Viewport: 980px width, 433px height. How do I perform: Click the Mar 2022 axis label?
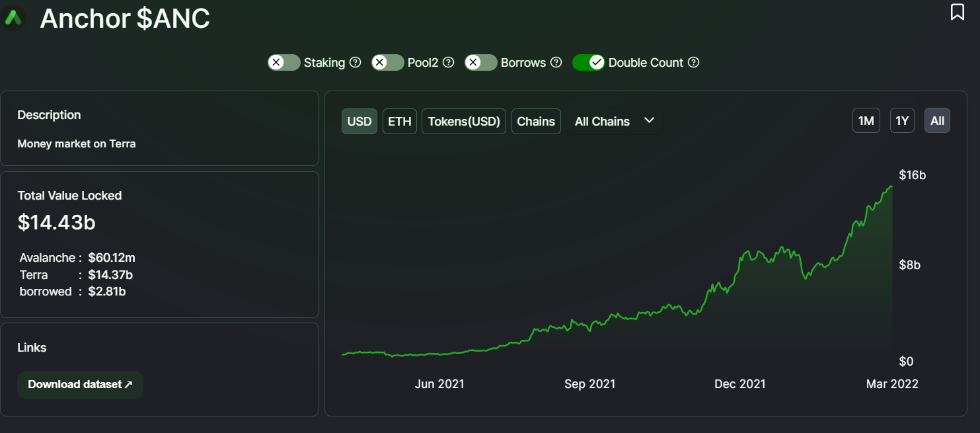pos(892,384)
